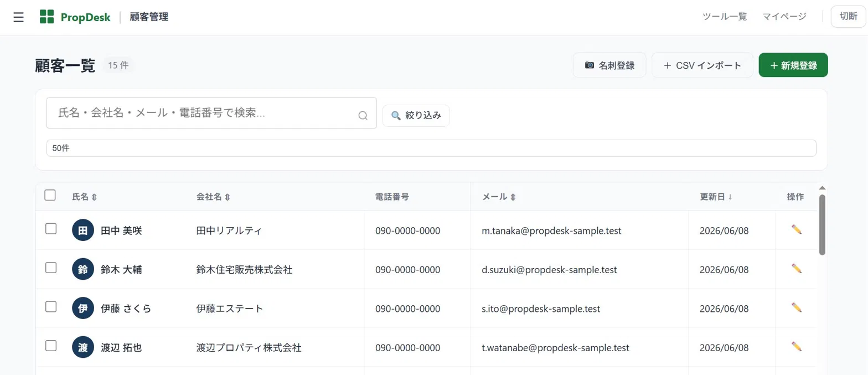Click the scrollbar up arrow

pyautogui.click(x=822, y=188)
